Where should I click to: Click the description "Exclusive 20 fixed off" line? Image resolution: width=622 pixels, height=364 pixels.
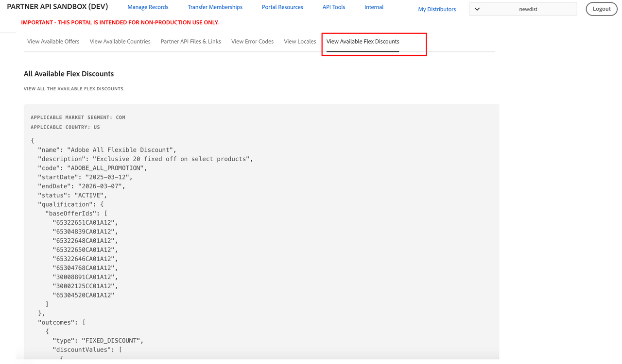[x=145, y=159]
